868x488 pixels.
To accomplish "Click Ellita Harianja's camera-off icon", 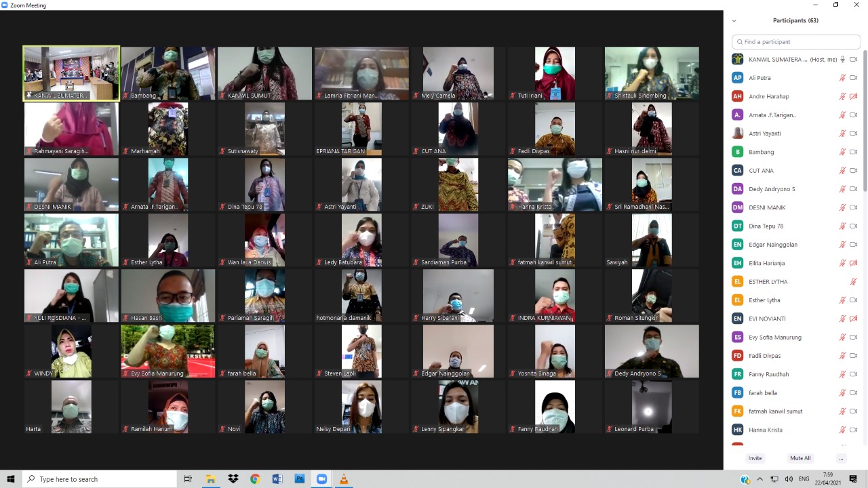I will (x=854, y=263).
